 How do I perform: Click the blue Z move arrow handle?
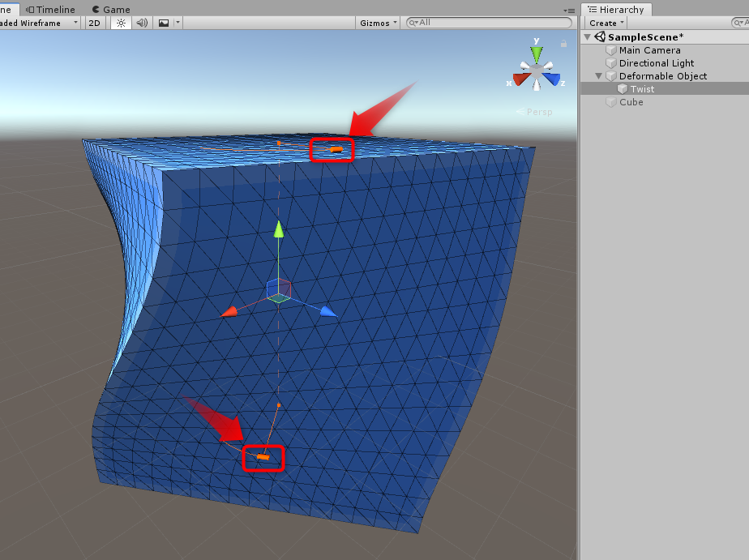pyautogui.click(x=328, y=312)
